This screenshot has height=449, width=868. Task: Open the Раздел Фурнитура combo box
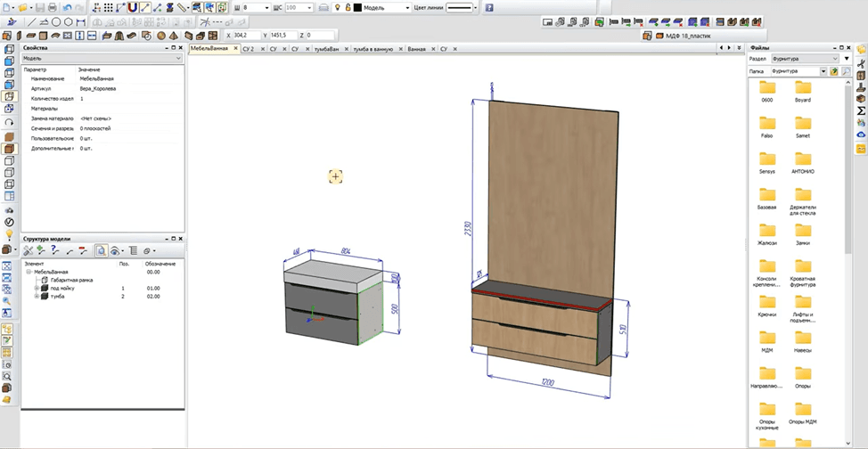coord(805,59)
